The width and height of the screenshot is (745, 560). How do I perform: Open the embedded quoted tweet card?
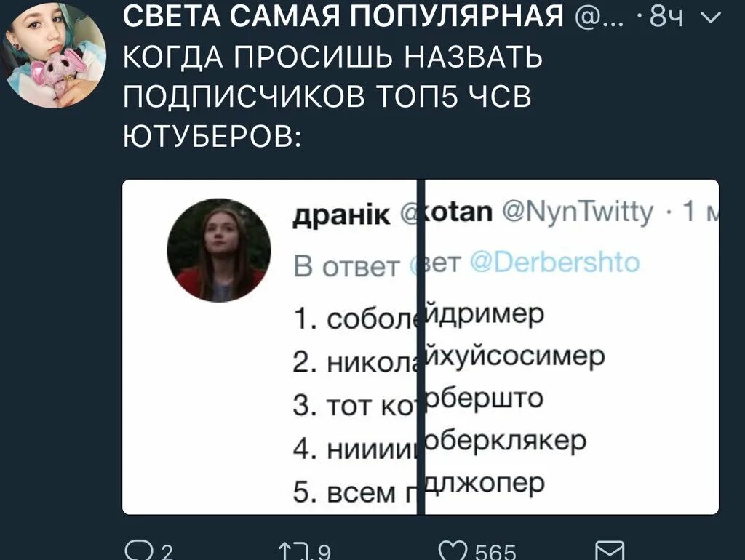pos(421,347)
